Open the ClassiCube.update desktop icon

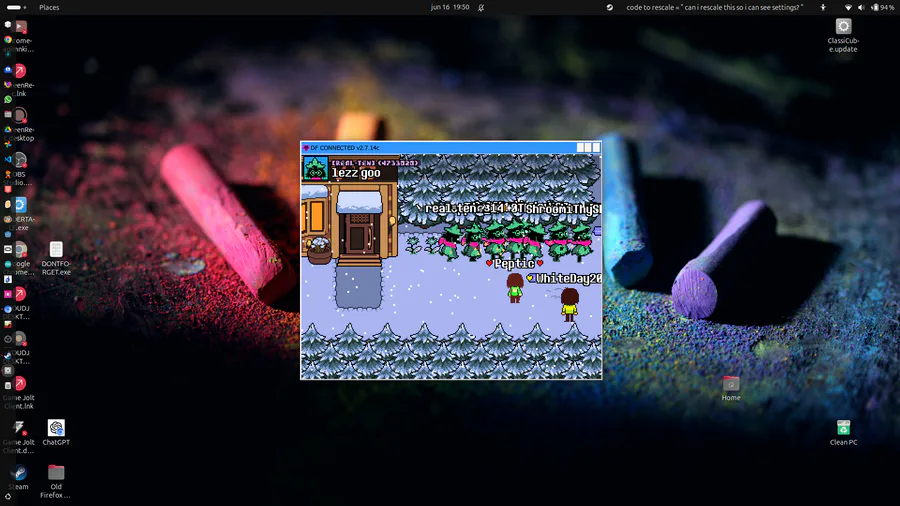pyautogui.click(x=843, y=34)
